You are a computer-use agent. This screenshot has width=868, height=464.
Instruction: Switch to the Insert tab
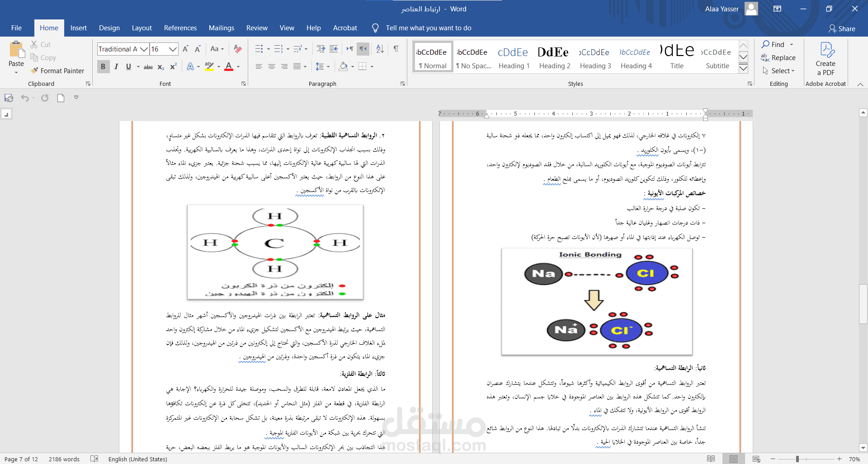pyautogui.click(x=78, y=28)
